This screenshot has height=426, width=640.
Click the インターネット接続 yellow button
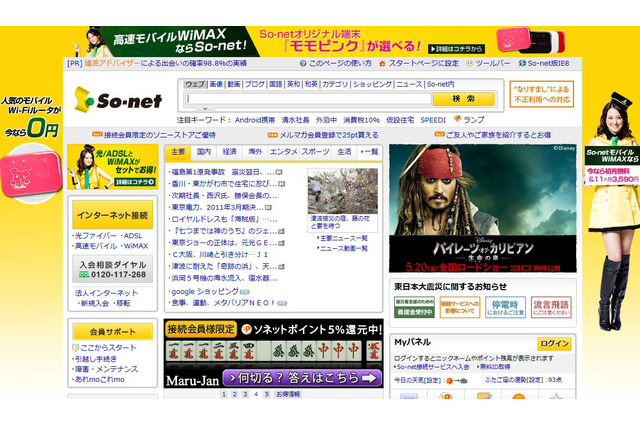113,215
